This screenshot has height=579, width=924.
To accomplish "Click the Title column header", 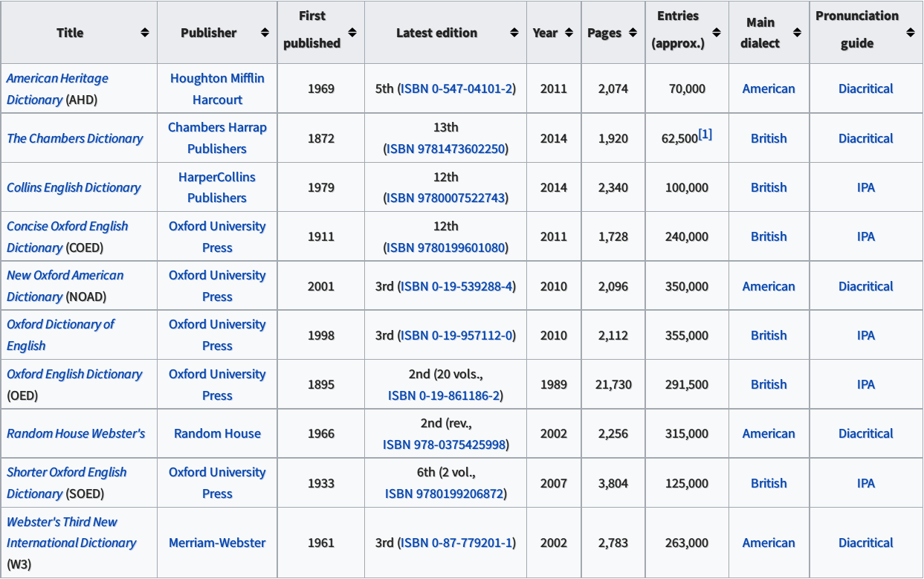I will 79,33.
